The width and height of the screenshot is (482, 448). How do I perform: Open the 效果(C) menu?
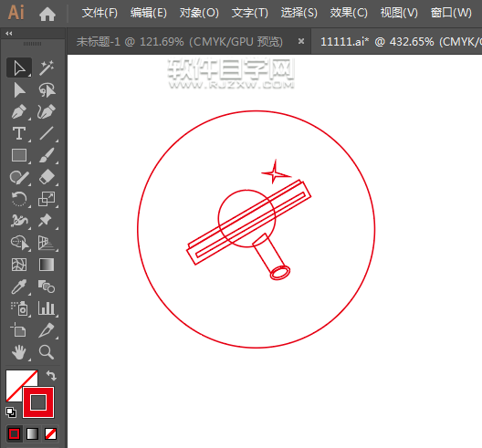point(349,13)
